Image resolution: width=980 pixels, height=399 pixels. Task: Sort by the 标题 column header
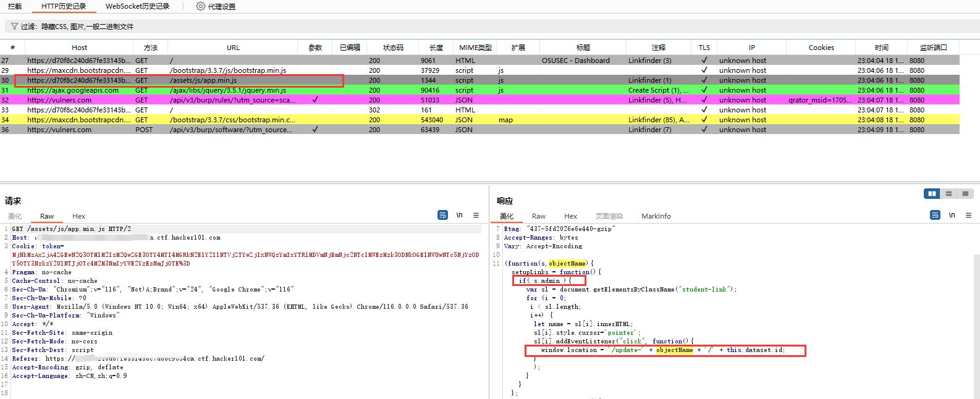(583, 48)
